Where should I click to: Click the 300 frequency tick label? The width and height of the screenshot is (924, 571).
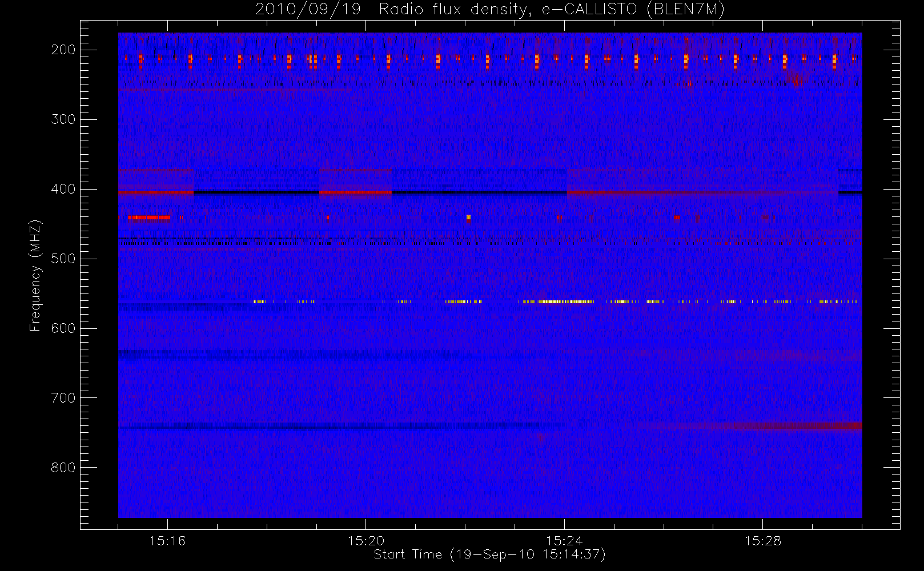tap(63, 119)
